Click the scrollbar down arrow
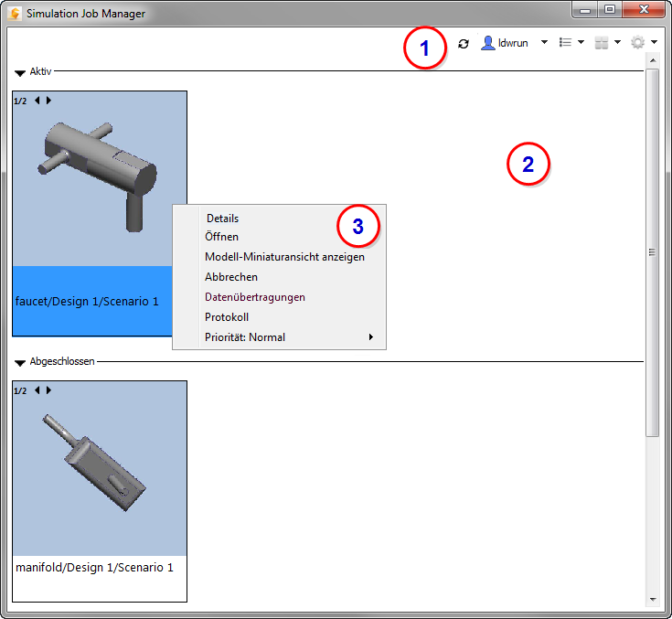The width and height of the screenshot is (672, 619). click(x=653, y=599)
